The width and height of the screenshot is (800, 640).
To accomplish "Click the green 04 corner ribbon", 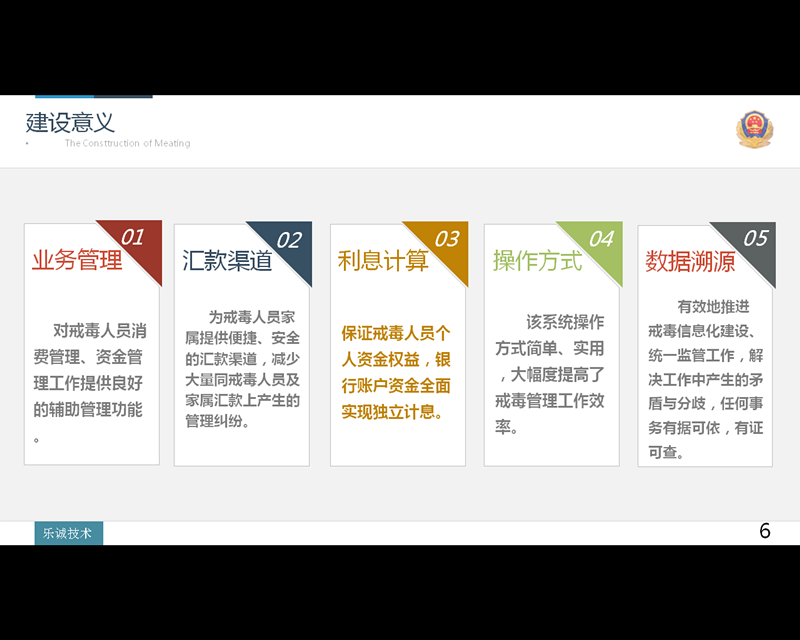I will (x=598, y=241).
